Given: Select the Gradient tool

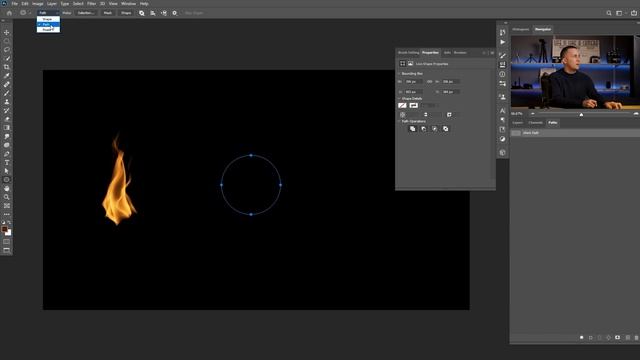Looking at the screenshot, I should pos(7,128).
